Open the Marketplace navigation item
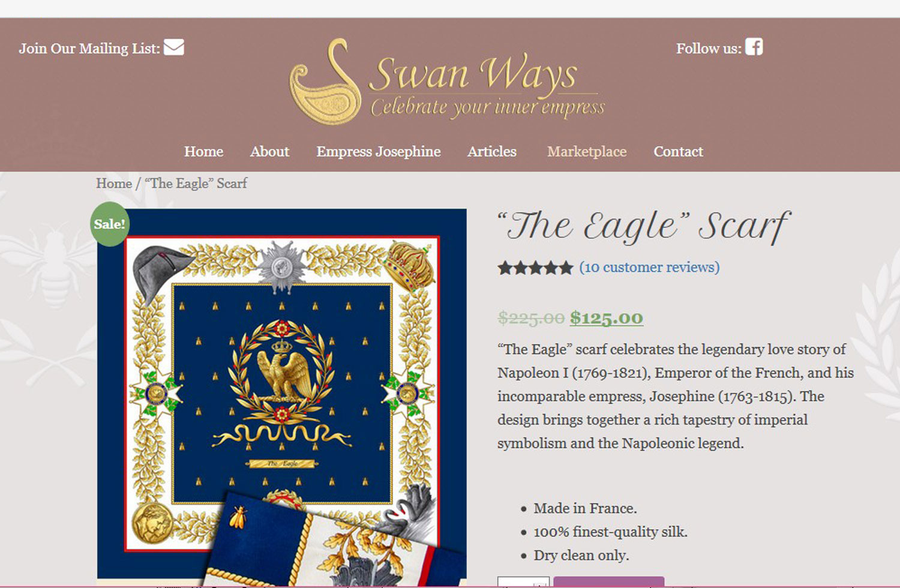The image size is (900, 588). (587, 152)
